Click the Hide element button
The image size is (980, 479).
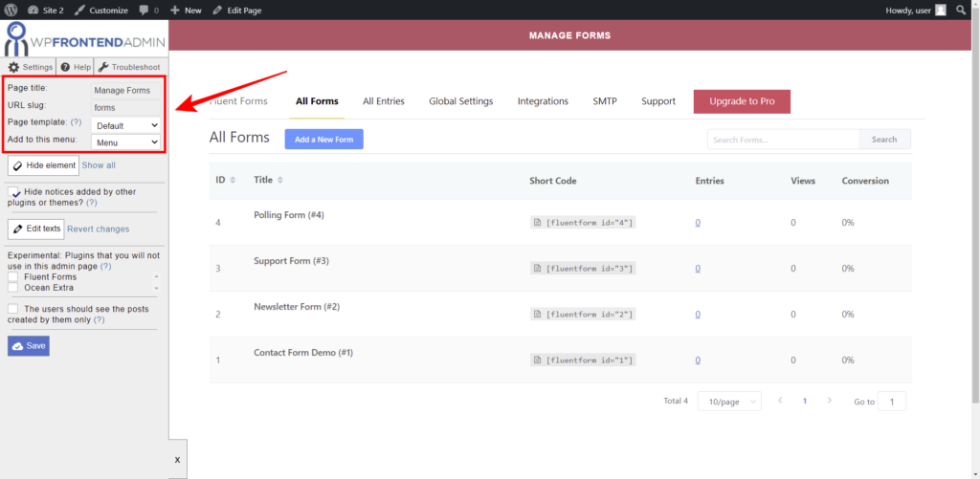pos(44,165)
